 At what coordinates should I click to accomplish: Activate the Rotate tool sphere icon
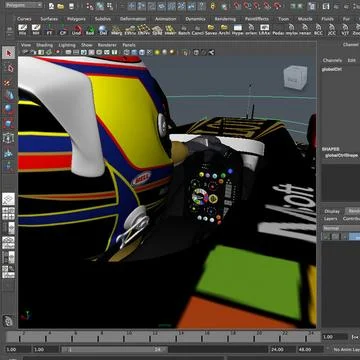point(9,110)
